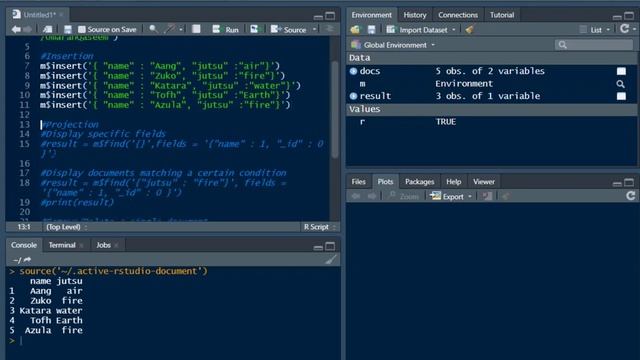Save workspace in Environment pane
Screen dimensions: 640x360
click(x=371, y=29)
